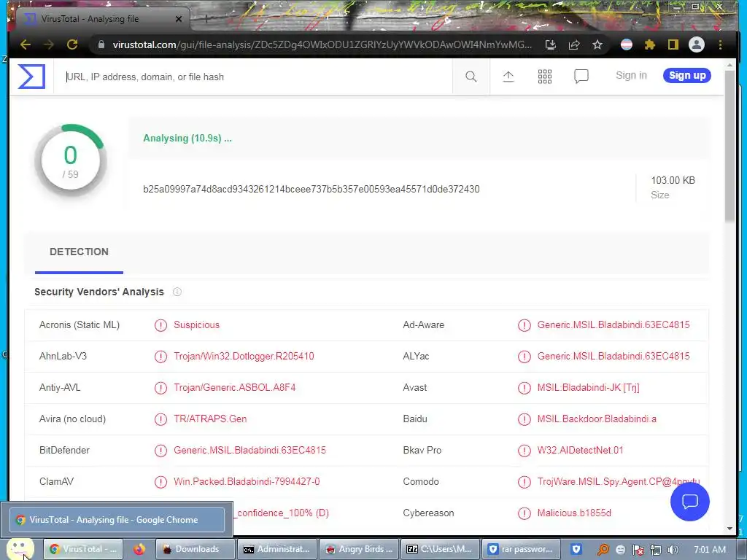Click Malicious.b1855d Cybereason result
Viewport: 747px width, 560px height.
point(574,513)
